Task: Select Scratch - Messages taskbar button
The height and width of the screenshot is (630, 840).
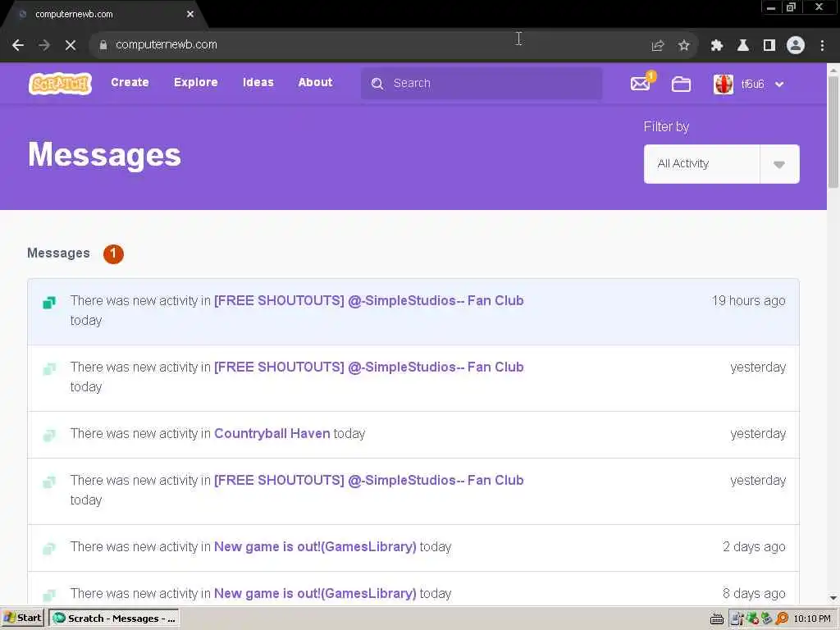Action: [x=114, y=619]
